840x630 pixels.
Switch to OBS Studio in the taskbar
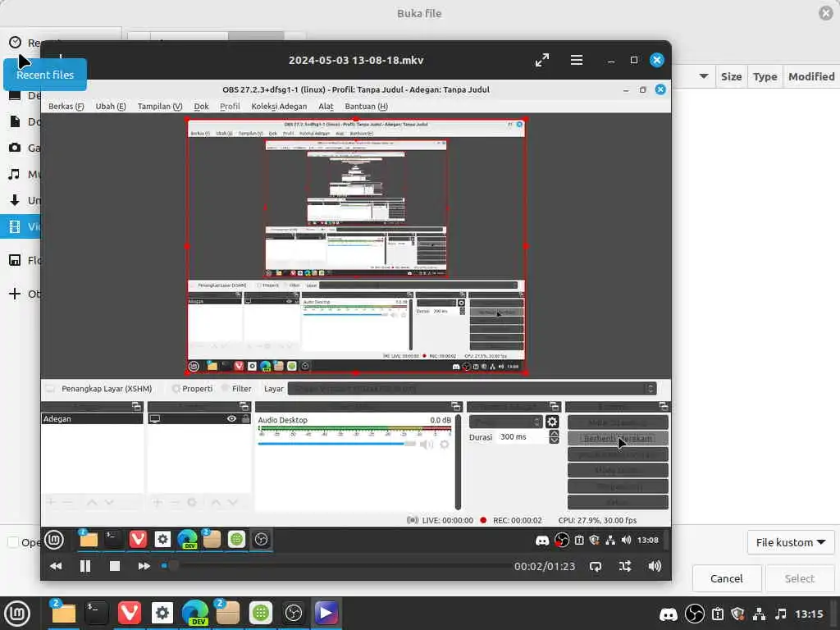(293, 614)
